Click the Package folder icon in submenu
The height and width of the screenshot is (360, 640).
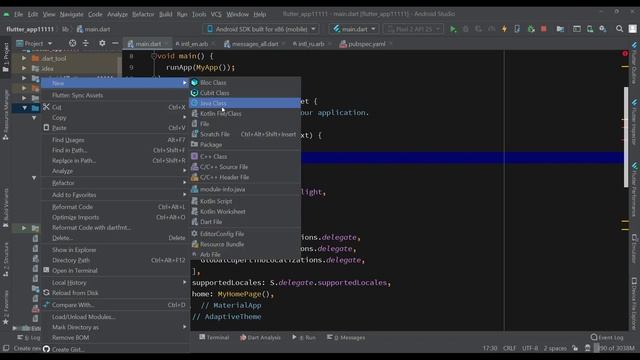click(x=195, y=144)
